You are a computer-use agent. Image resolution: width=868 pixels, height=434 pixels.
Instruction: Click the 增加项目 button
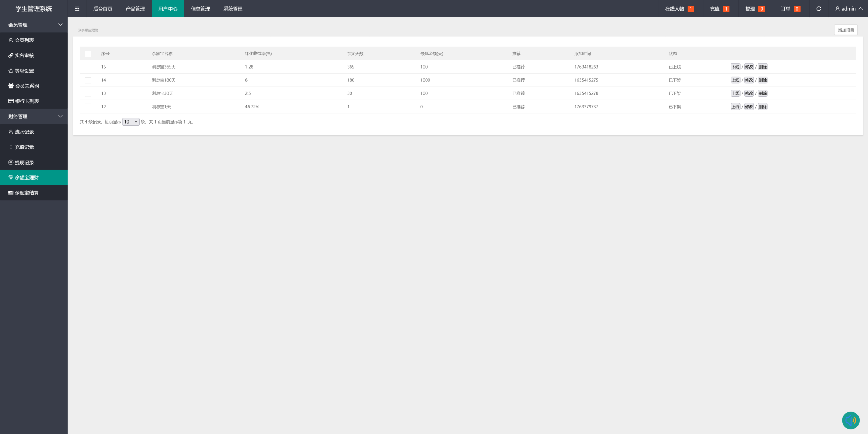[x=846, y=30]
